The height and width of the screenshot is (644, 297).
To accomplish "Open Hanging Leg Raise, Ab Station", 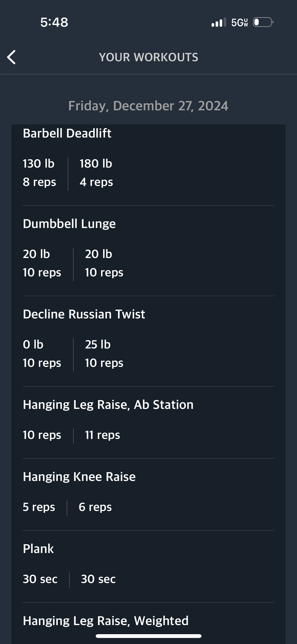I will tap(108, 405).
